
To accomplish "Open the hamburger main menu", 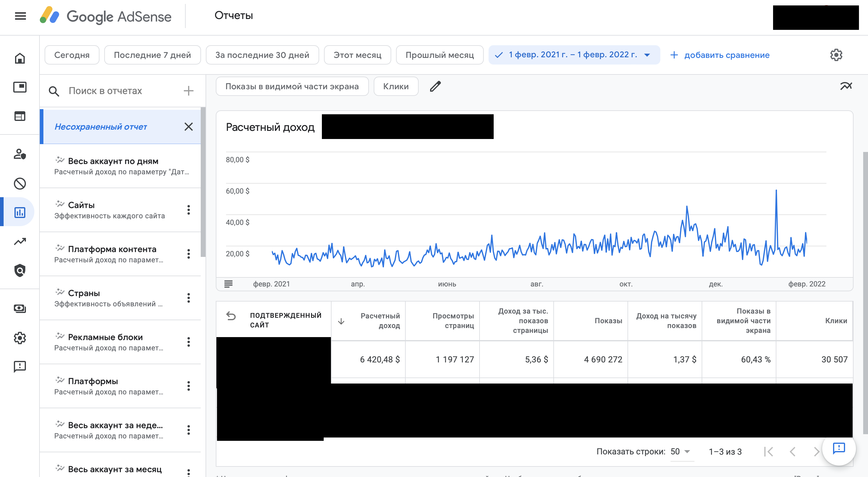I will (20, 16).
